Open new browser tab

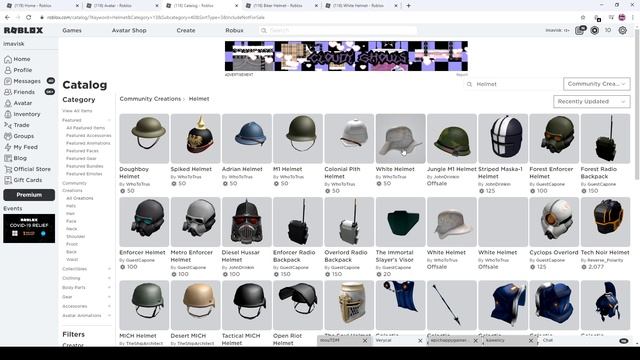(x=408, y=6)
